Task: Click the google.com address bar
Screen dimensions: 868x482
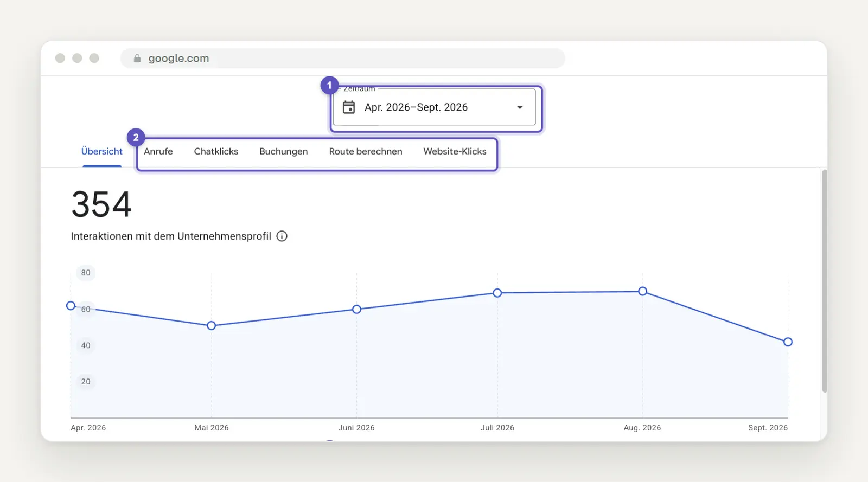Action: pos(343,58)
